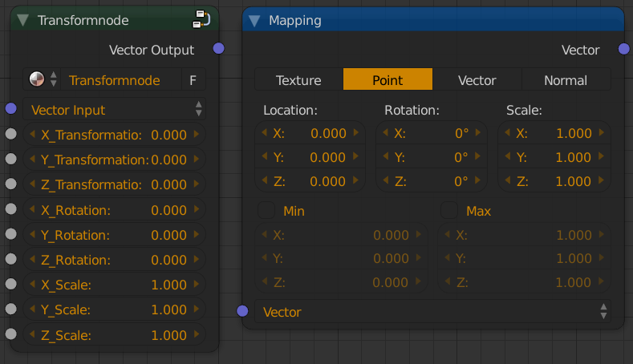The image size is (633, 364).
Task: Toggle fake user F button on Transformnode
Action: 193,80
